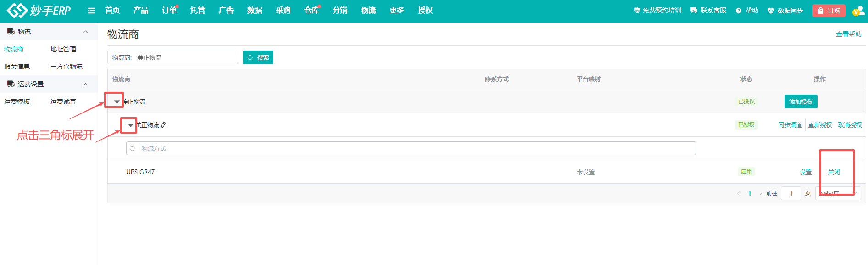Open the 帮助 help link

[x=747, y=10]
